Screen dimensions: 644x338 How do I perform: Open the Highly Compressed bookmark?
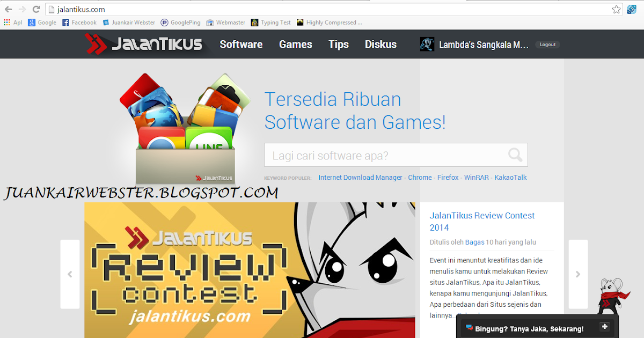pos(330,23)
